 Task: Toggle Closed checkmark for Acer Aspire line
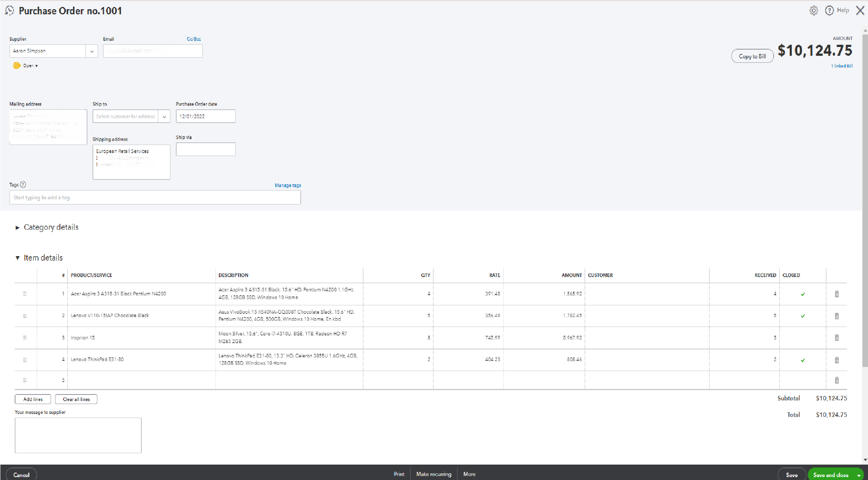[x=803, y=294]
